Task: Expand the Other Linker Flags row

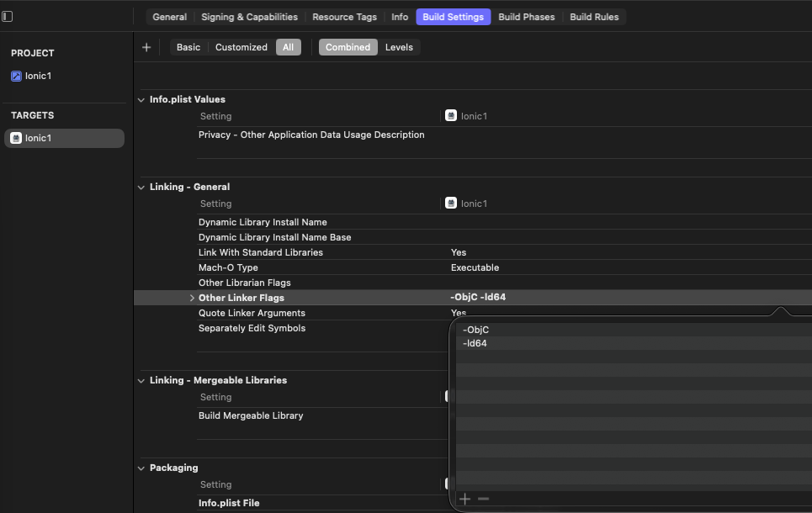Action: click(x=192, y=299)
